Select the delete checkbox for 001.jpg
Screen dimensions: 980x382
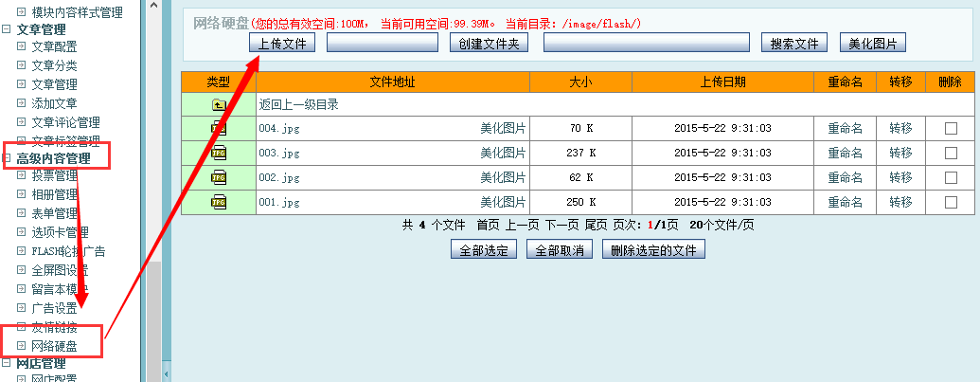(x=951, y=203)
